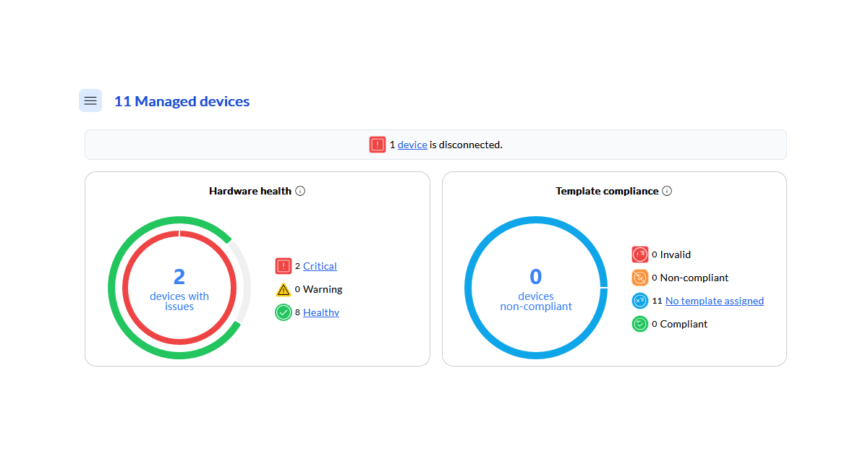This screenshot has width=868, height=454.
Task: Click the green Compliant shield icon
Action: pos(640,324)
